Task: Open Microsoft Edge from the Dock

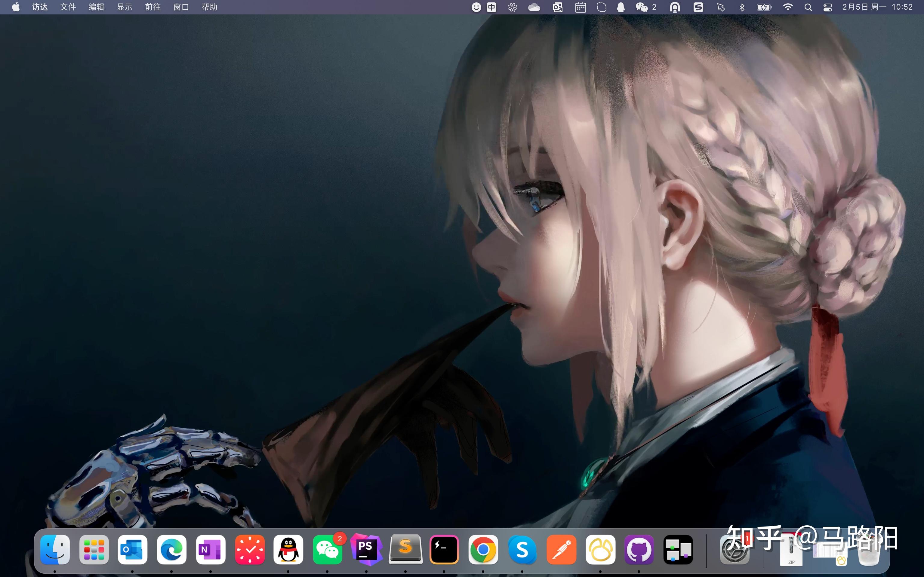Action: coord(172,550)
